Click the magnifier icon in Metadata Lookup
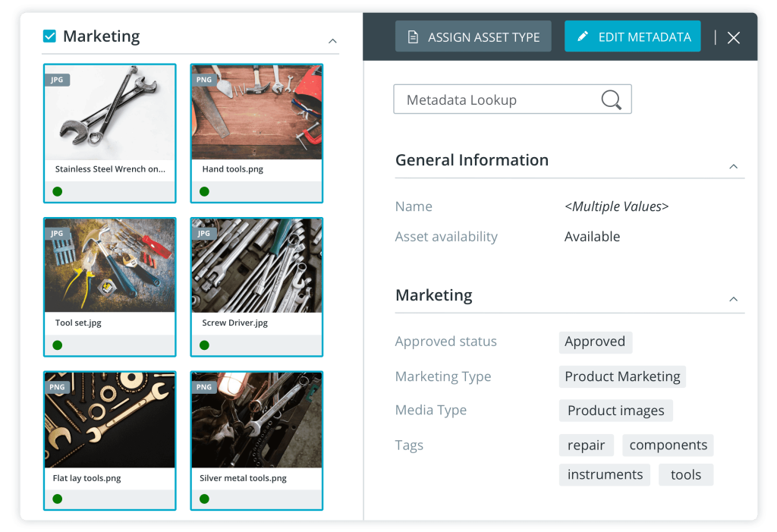Screen dimensions: 777x532 click(x=611, y=100)
